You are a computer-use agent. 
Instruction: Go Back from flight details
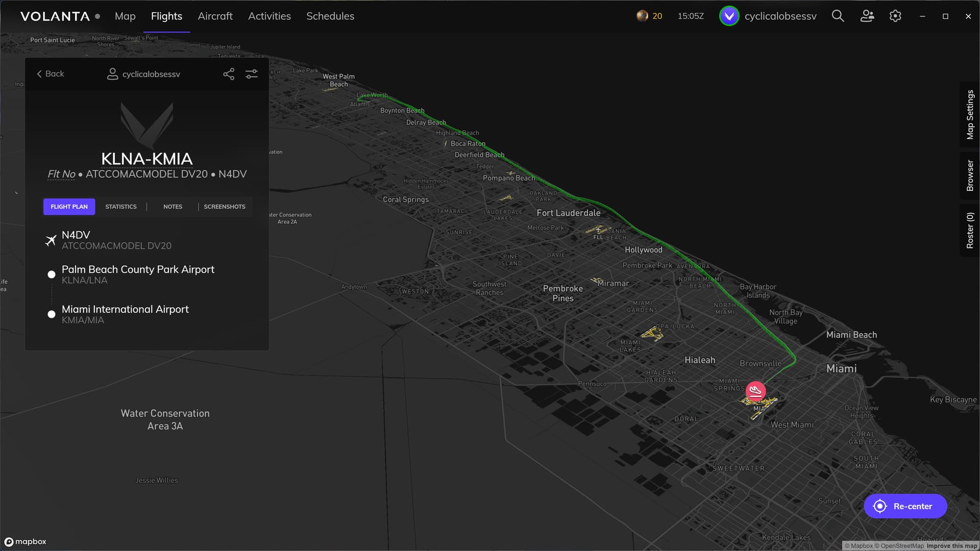(50, 74)
